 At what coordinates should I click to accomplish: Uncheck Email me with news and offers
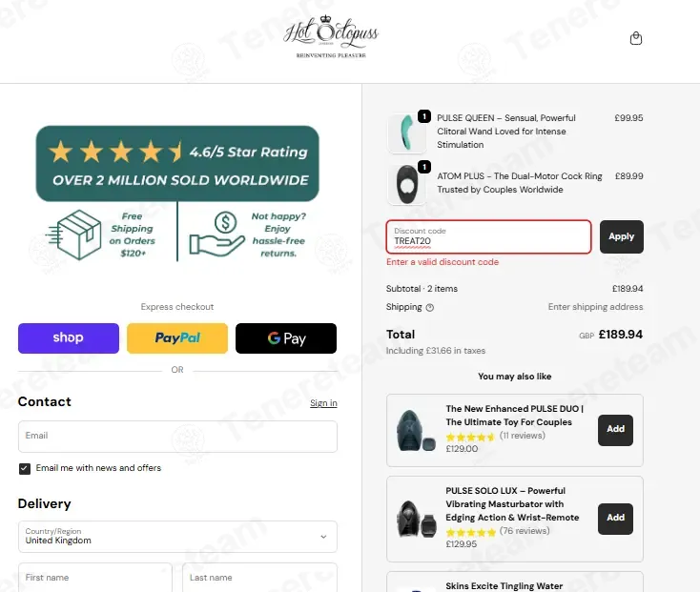[x=25, y=468]
